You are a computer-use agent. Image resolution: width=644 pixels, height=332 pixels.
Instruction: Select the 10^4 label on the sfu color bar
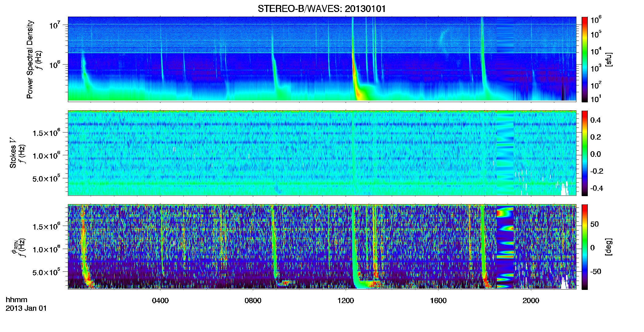click(596, 51)
